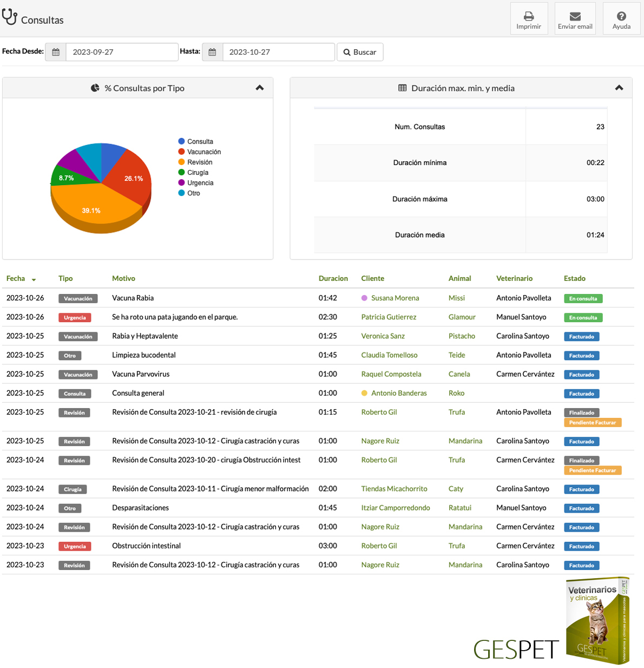Toggle Cirugía legend entry in chart
Viewport: 644px width, 668px height.
tap(198, 173)
